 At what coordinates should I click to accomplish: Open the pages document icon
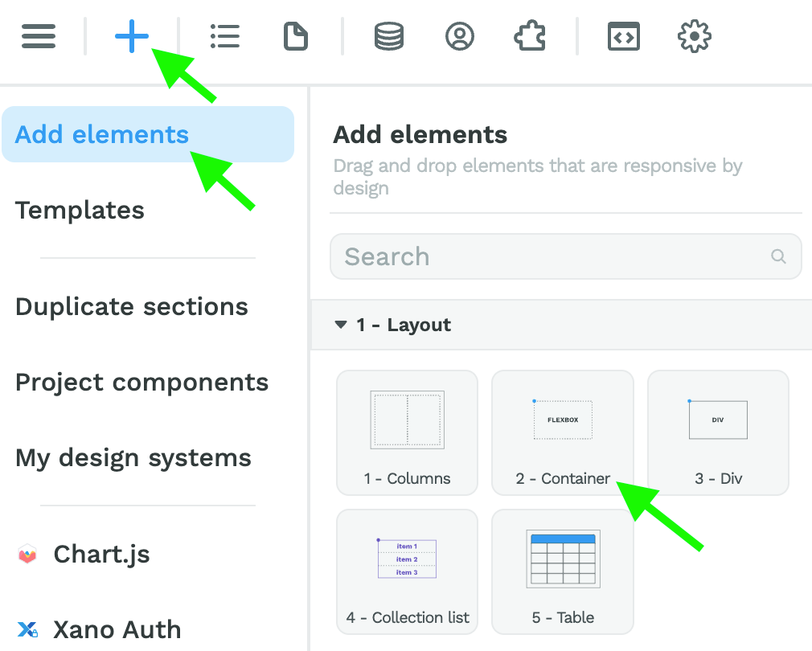(296, 36)
